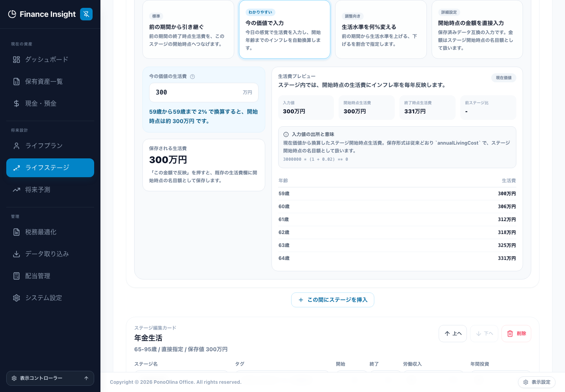
Task: Click the システム設定 gear icon
Action: pyautogui.click(x=16, y=298)
